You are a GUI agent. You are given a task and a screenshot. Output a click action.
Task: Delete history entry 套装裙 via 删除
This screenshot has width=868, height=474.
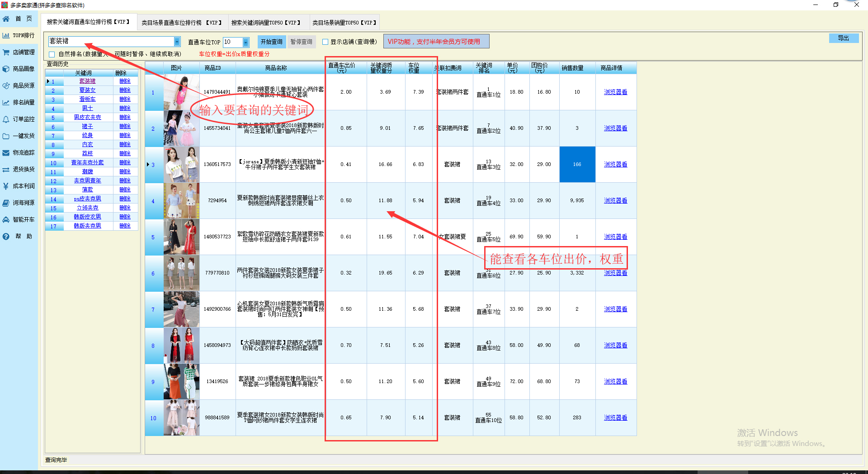(x=125, y=81)
